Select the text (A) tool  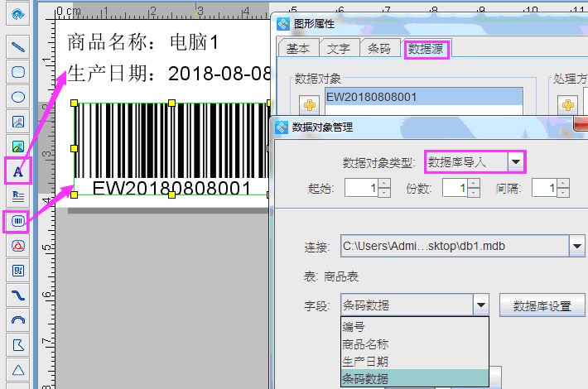[17, 171]
